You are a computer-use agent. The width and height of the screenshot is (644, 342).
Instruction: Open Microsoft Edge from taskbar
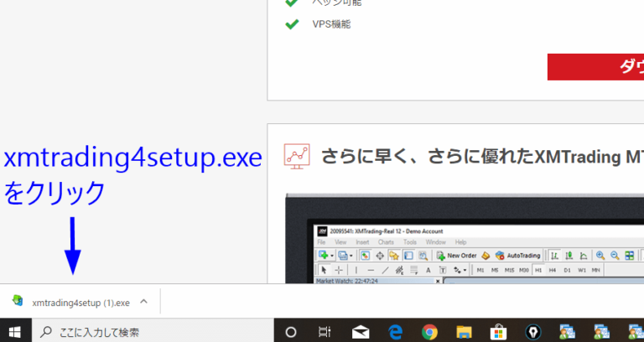(396, 332)
